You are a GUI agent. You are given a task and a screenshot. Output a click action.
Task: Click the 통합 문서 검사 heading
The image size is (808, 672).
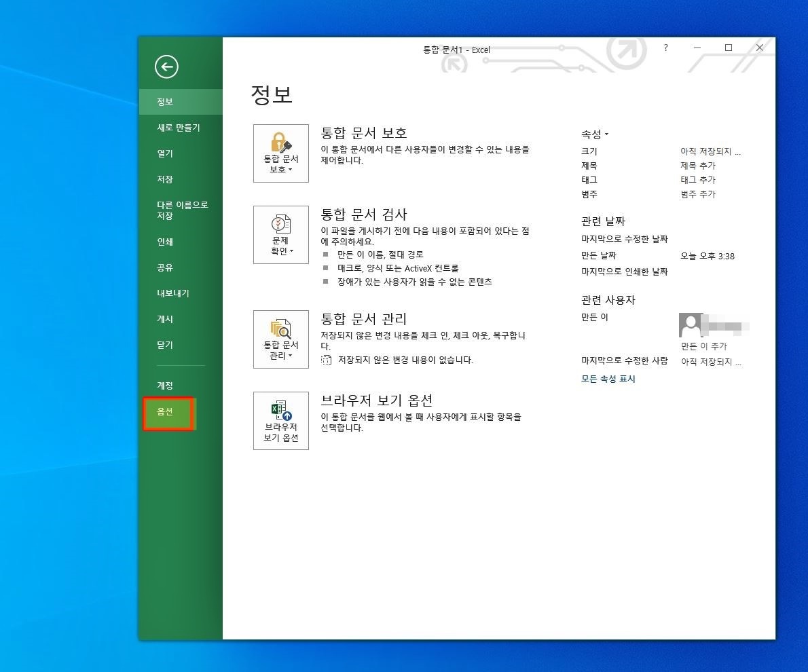pyautogui.click(x=364, y=214)
